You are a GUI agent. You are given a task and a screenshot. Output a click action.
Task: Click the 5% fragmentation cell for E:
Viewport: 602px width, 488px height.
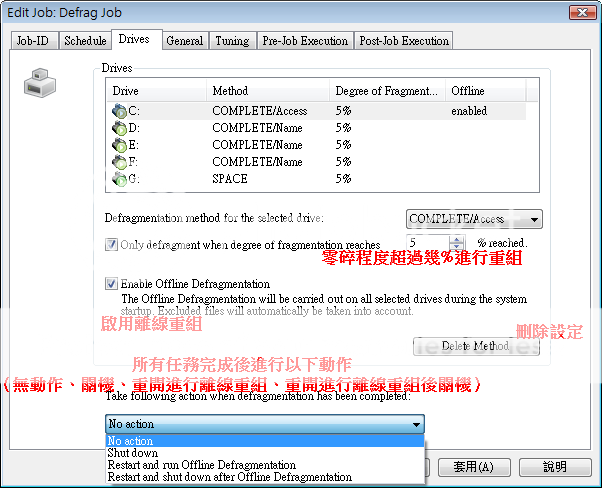[343, 145]
